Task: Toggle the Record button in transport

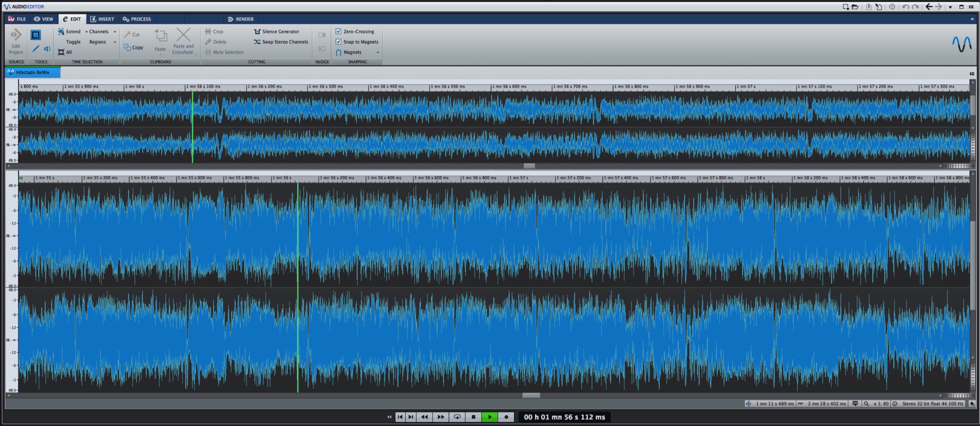Action: coord(506,417)
